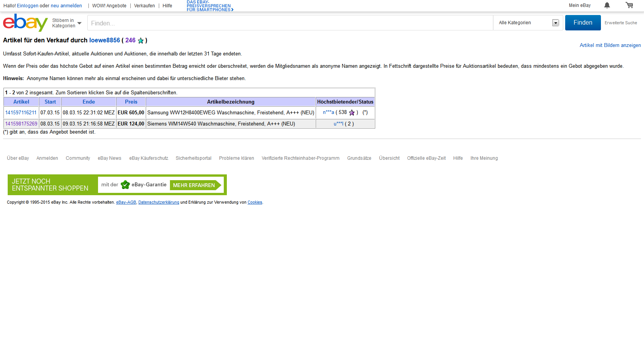
Task: Open the shopping cart icon
Action: tap(629, 5)
